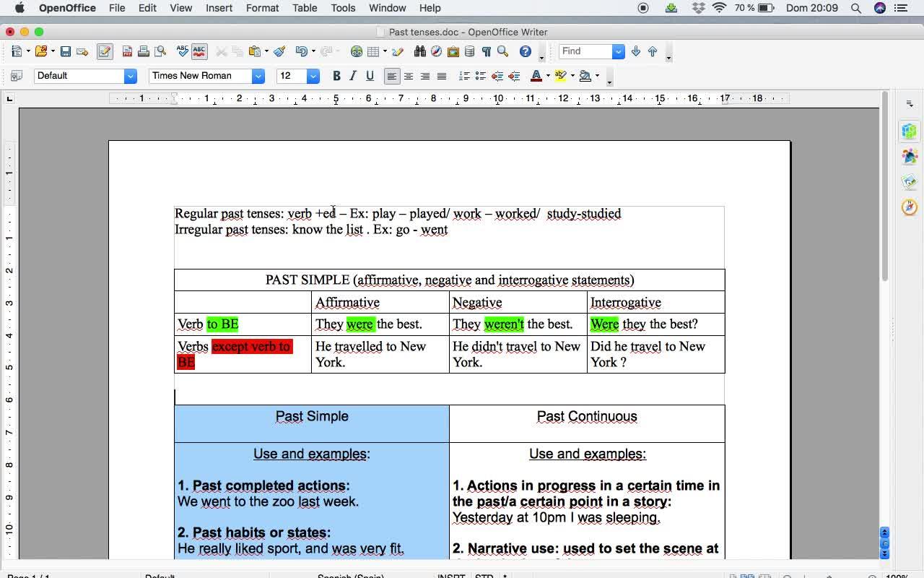Toggle Underline formatting
Screen dimensions: 924x578
pyautogui.click(x=370, y=76)
